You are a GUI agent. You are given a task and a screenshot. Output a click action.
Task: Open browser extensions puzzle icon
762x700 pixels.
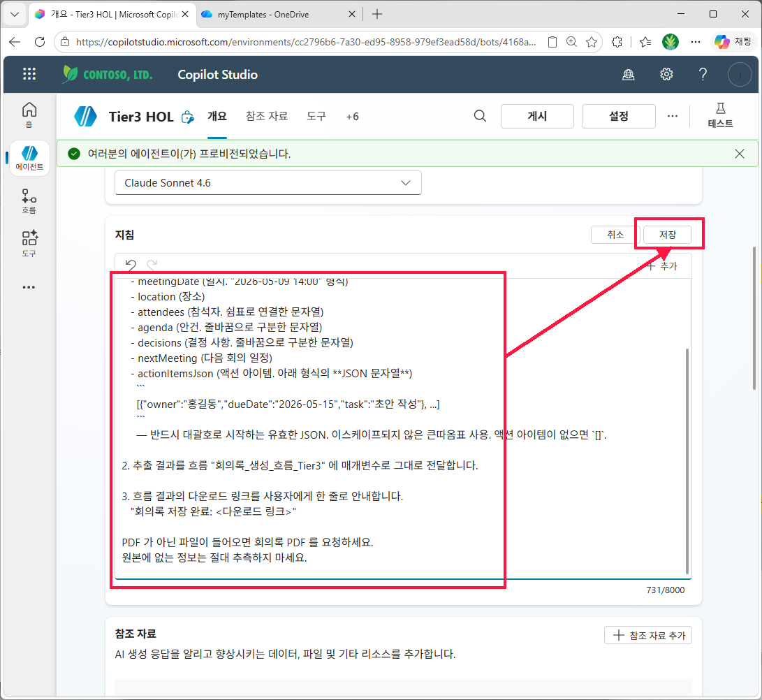(x=617, y=43)
